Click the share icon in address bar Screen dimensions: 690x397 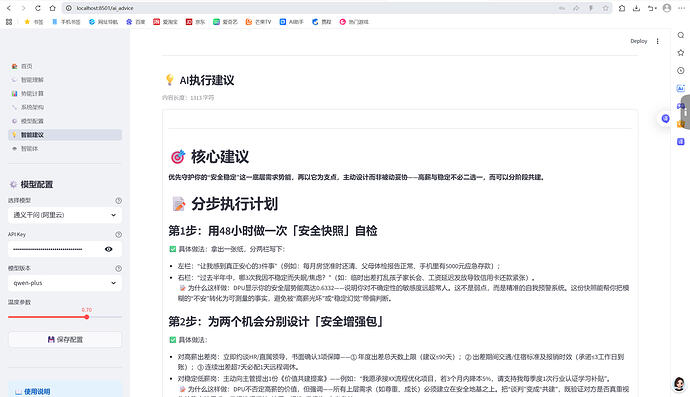[x=576, y=8]
